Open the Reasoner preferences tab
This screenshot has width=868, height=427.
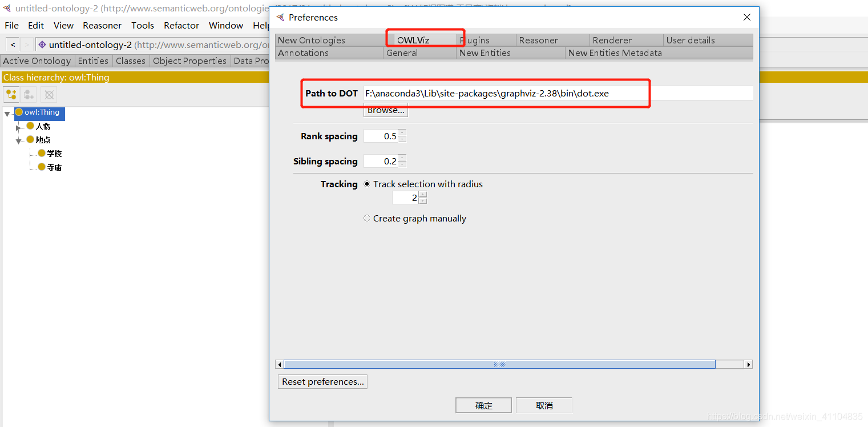coord(552,40)
